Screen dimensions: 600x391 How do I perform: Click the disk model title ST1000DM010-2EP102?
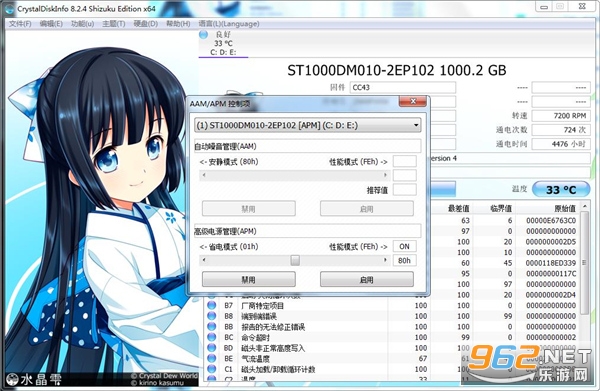coord(361,70)
